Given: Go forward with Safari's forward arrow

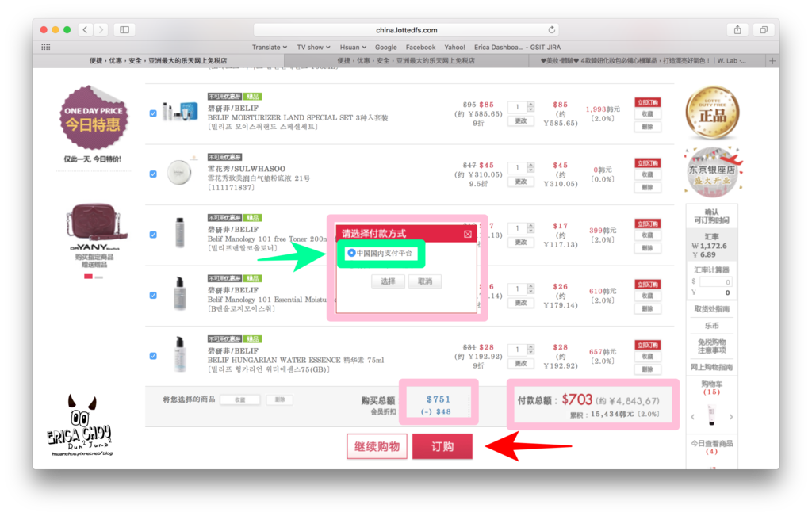Looking at the screenshot, I should pos(101,29).
